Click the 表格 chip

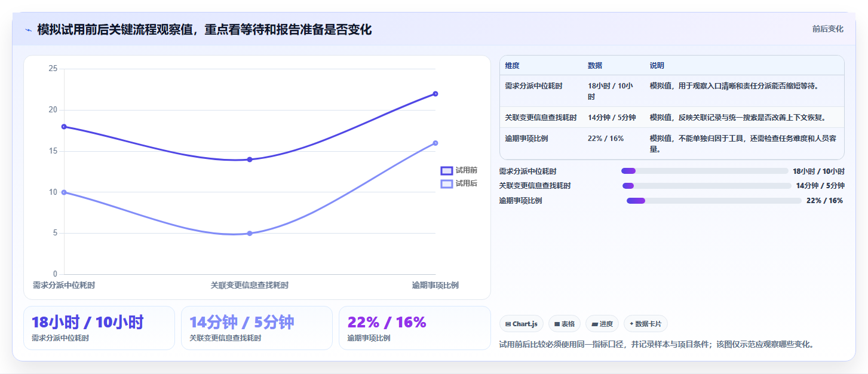pos(564,324)
